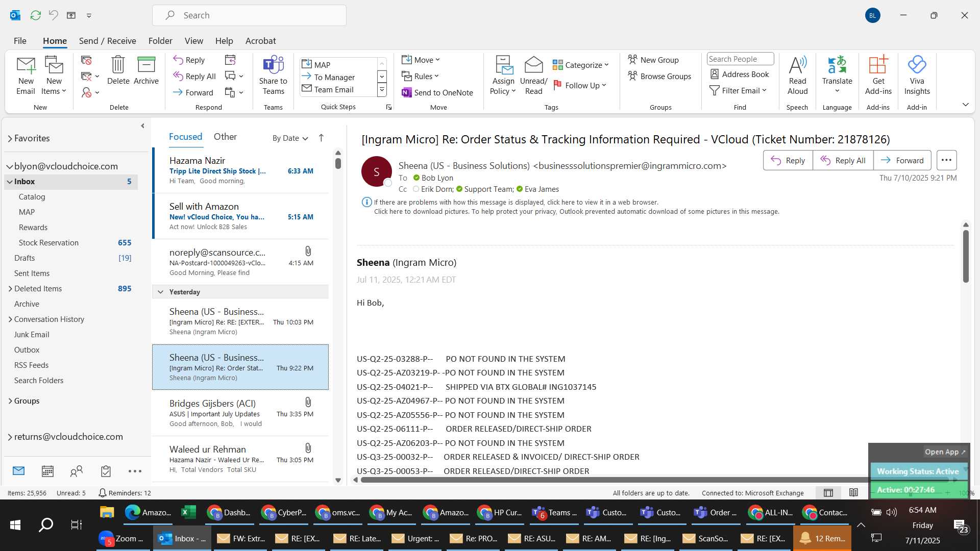Archive the selected email

click(x=146, y=70)
